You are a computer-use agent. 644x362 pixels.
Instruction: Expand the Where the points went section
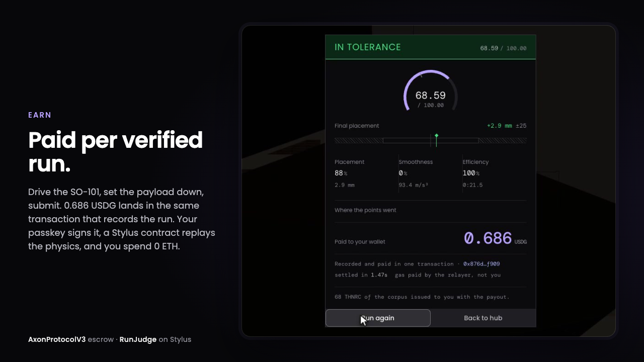click(431, 210)
